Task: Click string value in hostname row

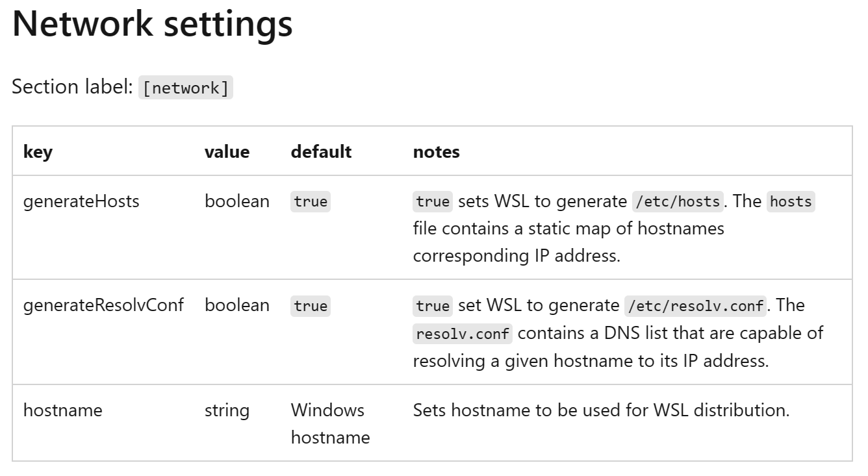Action: (227, 410)
